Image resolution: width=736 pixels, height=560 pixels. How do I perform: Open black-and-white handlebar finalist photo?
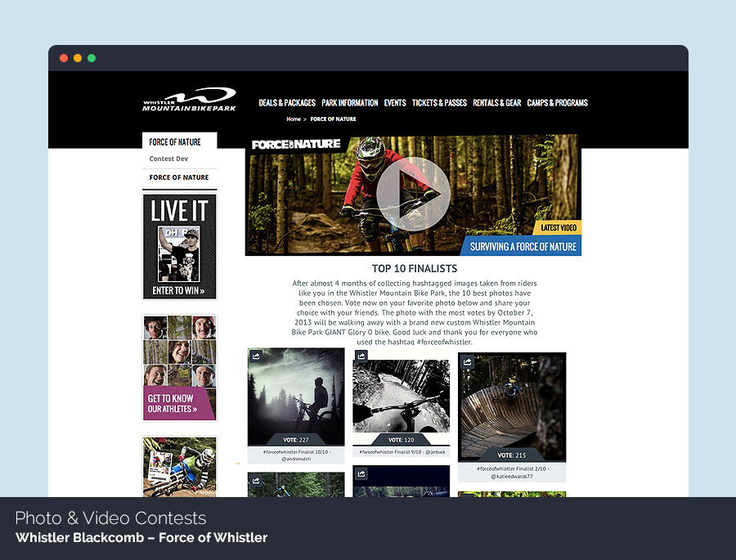pyautogui.click(x=402, y=396)
